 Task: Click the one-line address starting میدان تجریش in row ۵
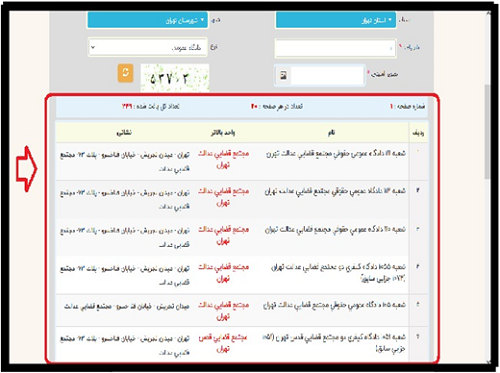[127, 306]
